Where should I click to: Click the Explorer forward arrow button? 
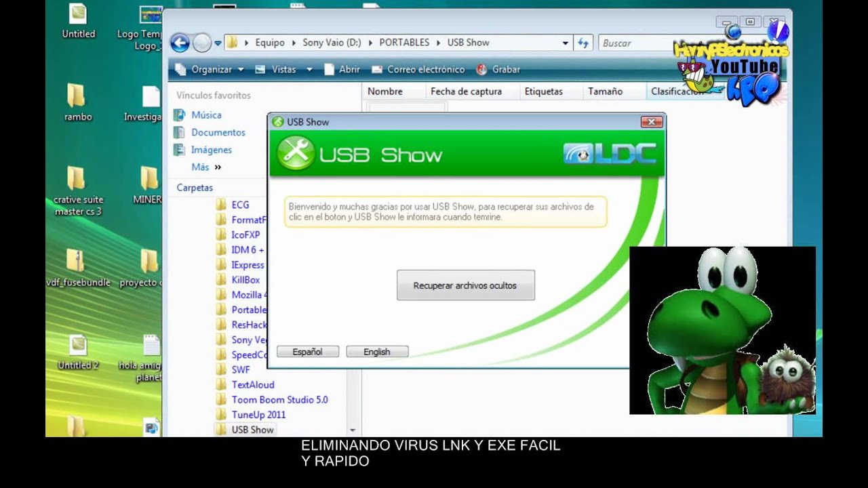pyautogui.click(x=202, y=43)
